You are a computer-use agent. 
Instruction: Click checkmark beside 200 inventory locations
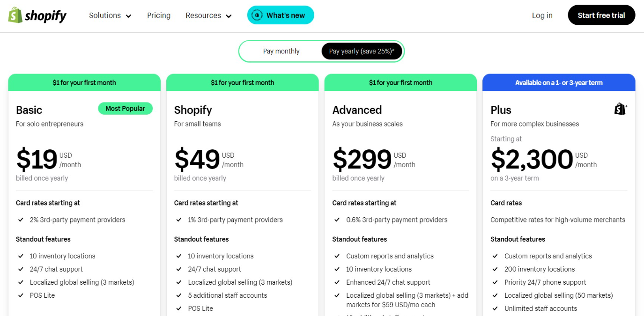[496, 269]
